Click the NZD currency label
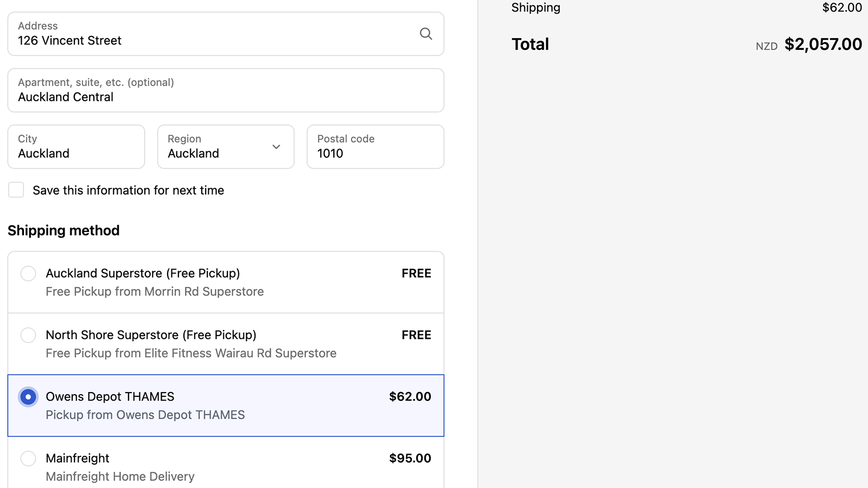 click(767, 46)
